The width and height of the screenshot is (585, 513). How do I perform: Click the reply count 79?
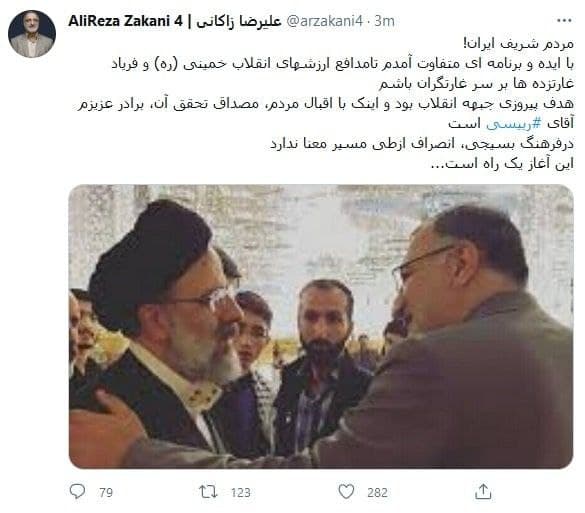(x=106, y=492)
